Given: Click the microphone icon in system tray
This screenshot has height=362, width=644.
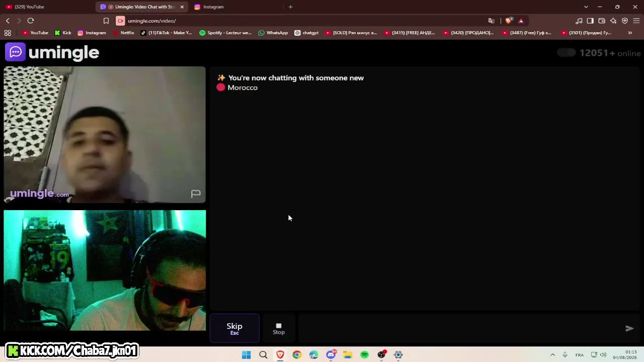Looking at the screenshot, I should [x=565, y=355].
